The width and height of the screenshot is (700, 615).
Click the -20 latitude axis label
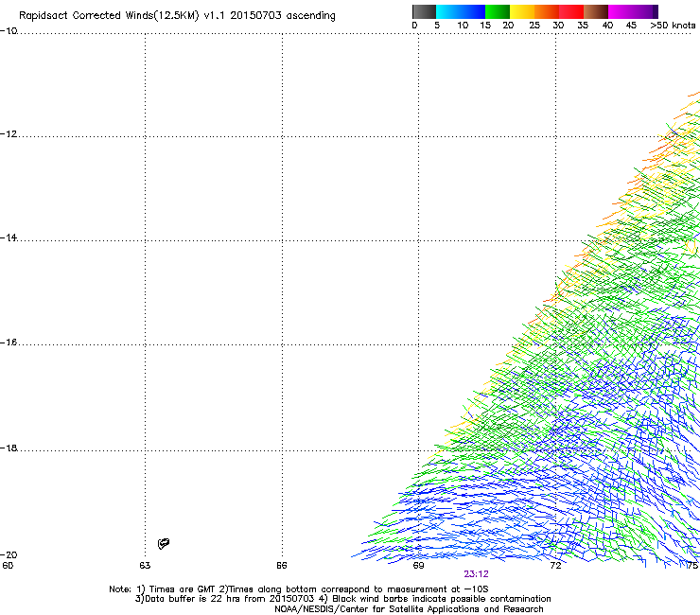9,554
